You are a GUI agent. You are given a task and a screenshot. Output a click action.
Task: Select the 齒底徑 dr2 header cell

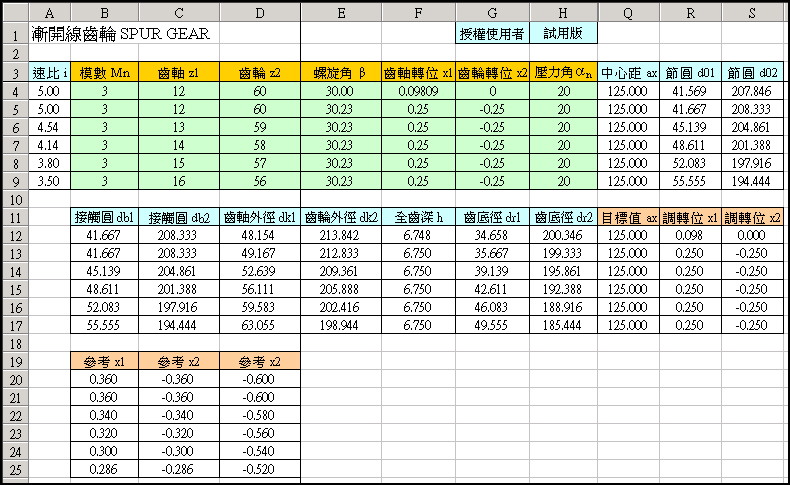coord(563,218)
